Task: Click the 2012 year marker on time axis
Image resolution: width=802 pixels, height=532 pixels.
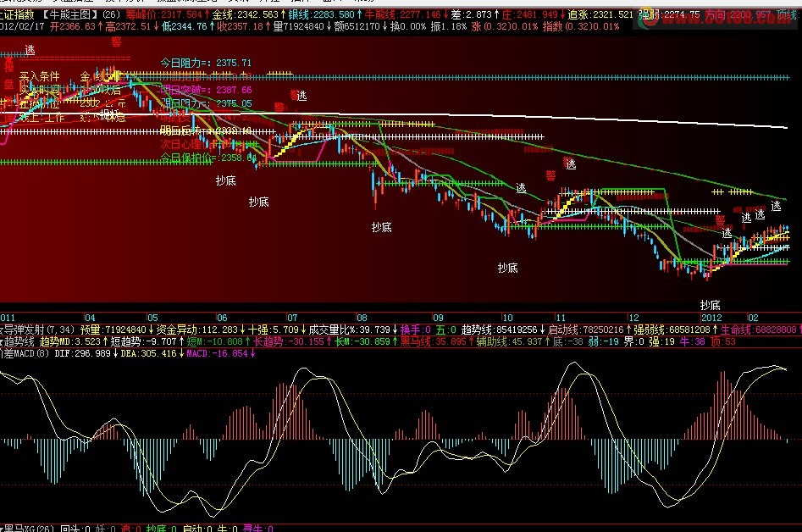Action: (711, 318)
